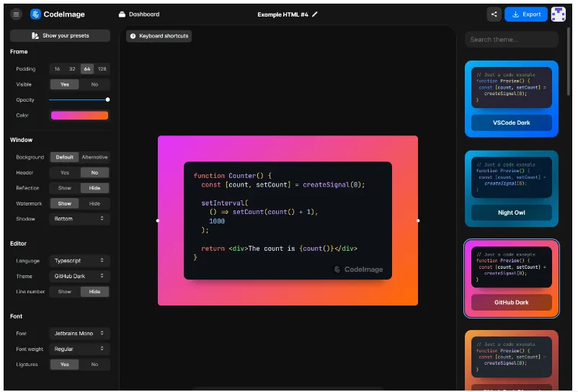Click the CodeImage logo icon

coord(36,14)
